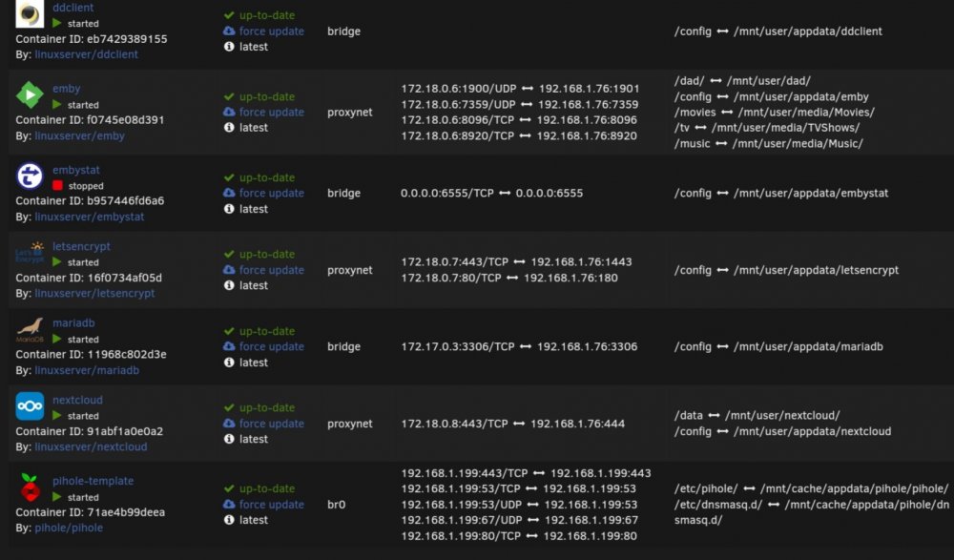954x560 pixels.
Task: Open the embystat container icon menu
Action: click(x=30, y=176)
